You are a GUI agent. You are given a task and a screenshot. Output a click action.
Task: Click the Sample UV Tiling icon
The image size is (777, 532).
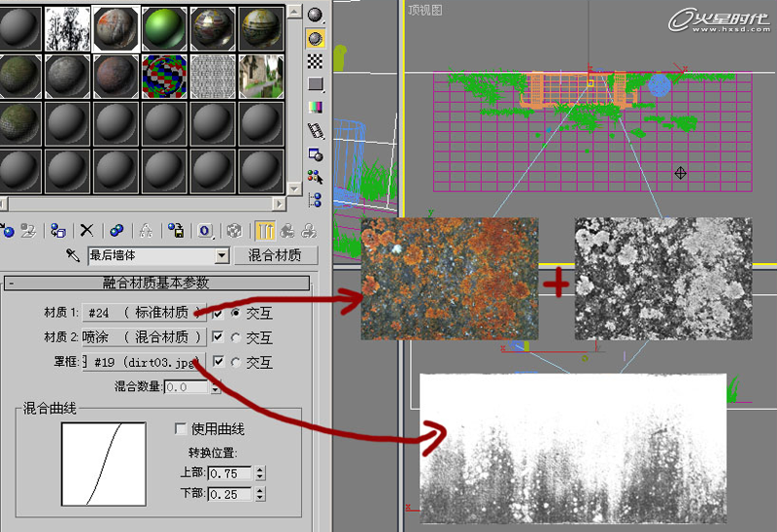[x=315, y=83]
